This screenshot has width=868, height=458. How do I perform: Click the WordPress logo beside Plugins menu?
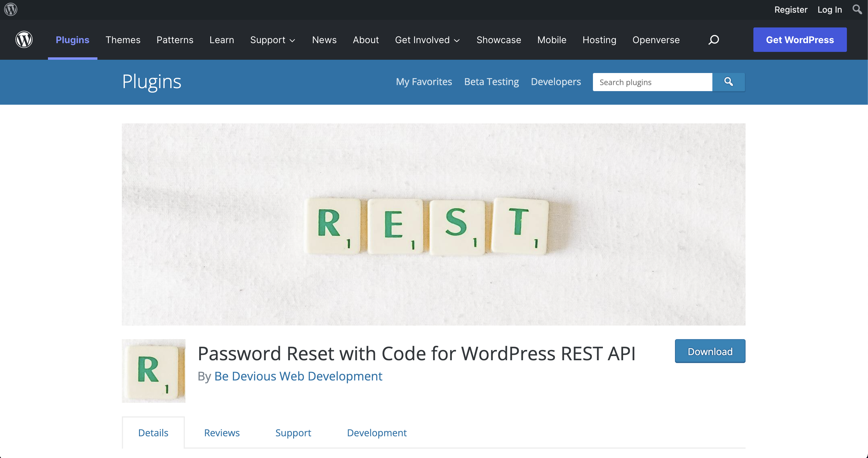[x=24, y=40]
